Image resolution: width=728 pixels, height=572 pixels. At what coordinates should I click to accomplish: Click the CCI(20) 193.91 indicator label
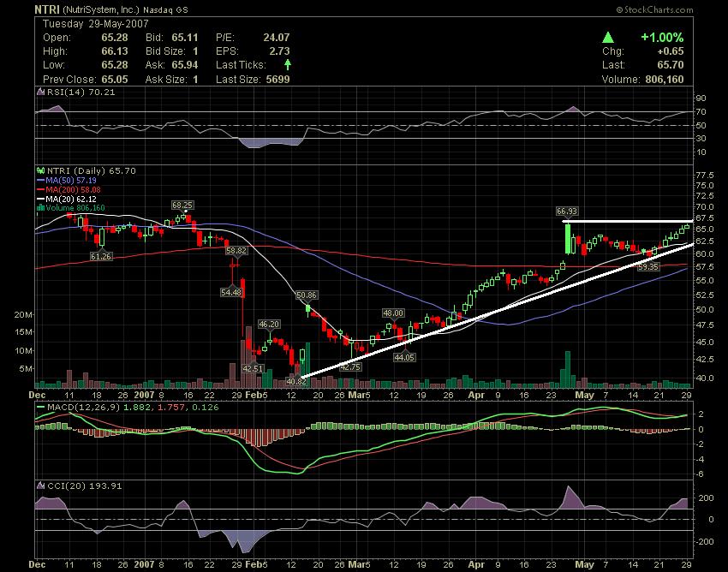tap(85, 486)
